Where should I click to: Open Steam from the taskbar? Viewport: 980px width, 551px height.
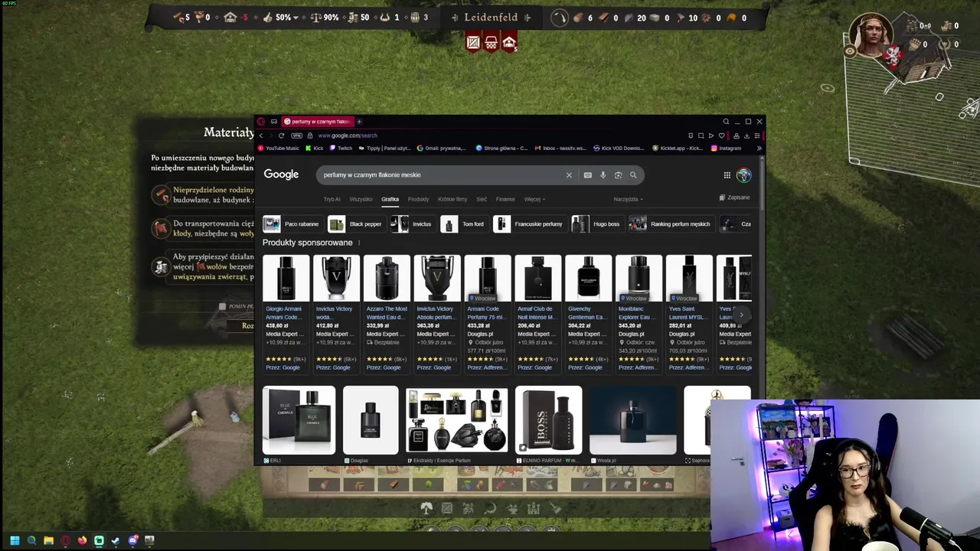116,541
